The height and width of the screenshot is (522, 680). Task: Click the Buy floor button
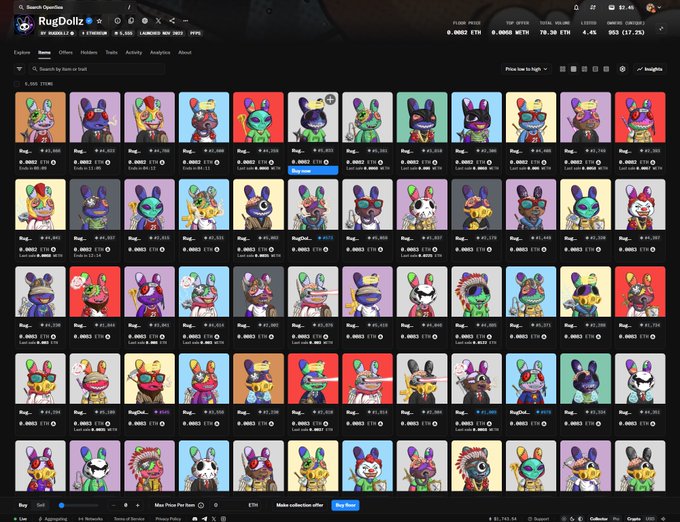pyautogui.click(x=346, y=505)
